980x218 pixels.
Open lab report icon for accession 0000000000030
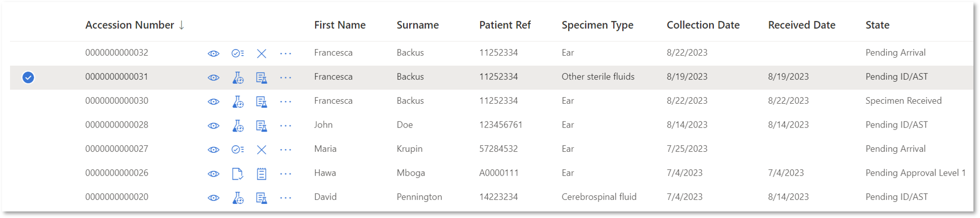pos(262,102)
